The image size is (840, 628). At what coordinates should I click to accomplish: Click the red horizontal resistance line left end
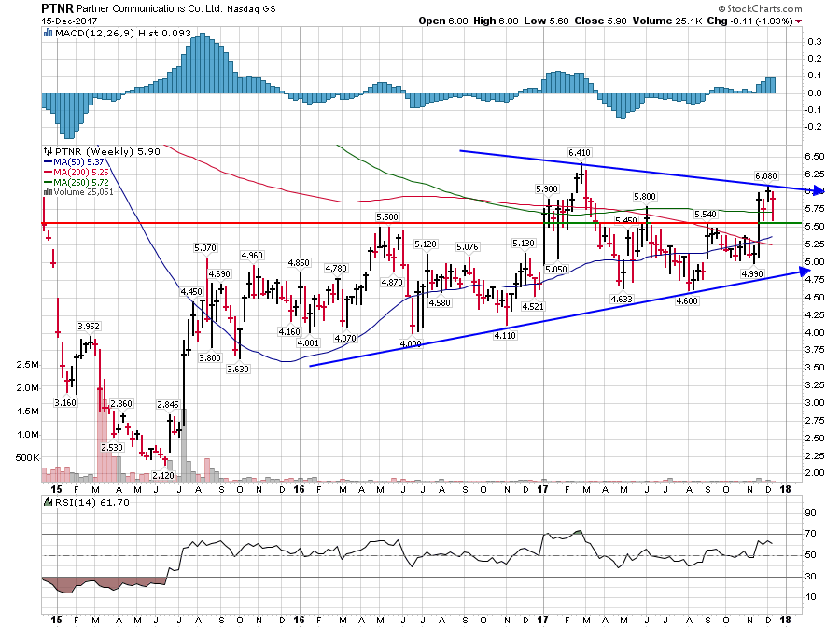click(x=45, y=223)
